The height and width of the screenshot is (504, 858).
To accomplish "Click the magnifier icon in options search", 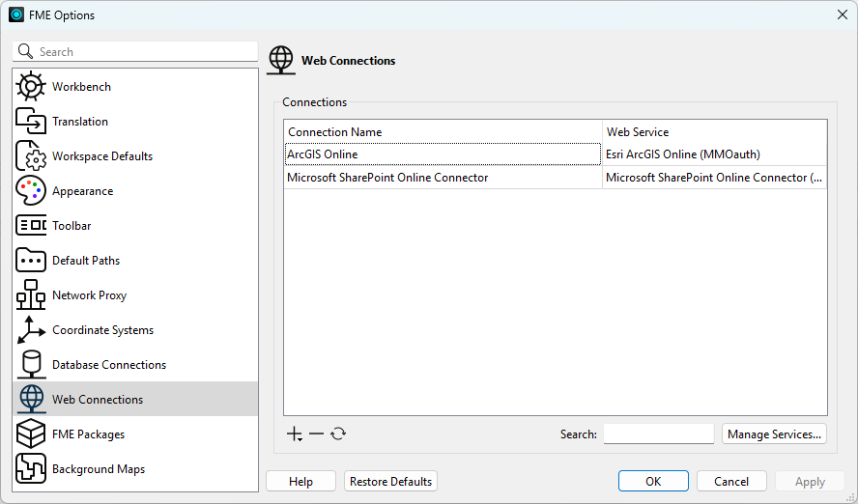I will (x=25, y=51).
